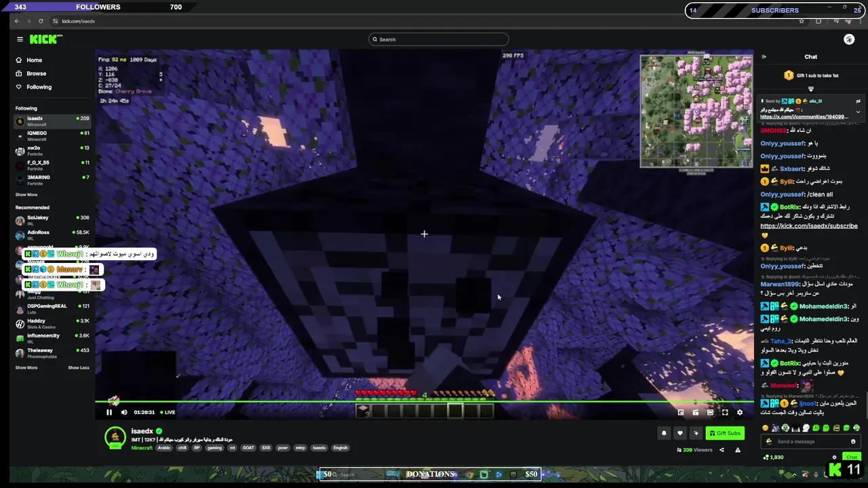Open DSPGamingREAL recommended channel

[53, 308]
